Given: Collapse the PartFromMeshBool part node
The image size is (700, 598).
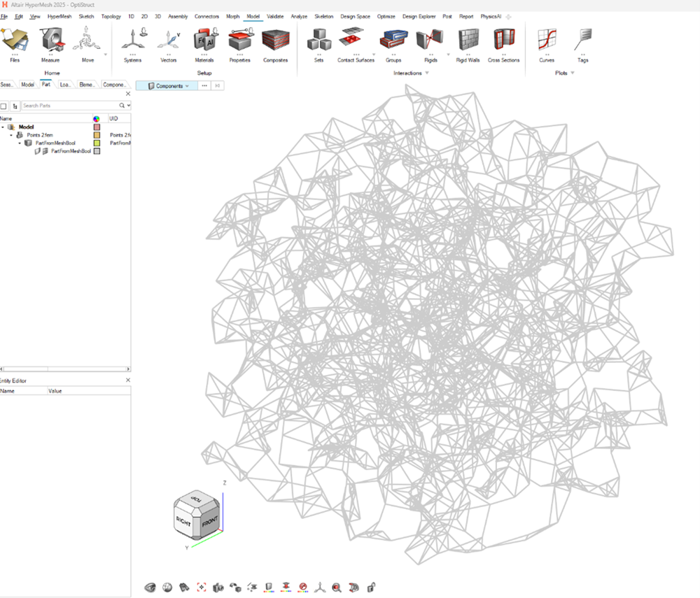Looking at the screenshot, I should point(20,143).
